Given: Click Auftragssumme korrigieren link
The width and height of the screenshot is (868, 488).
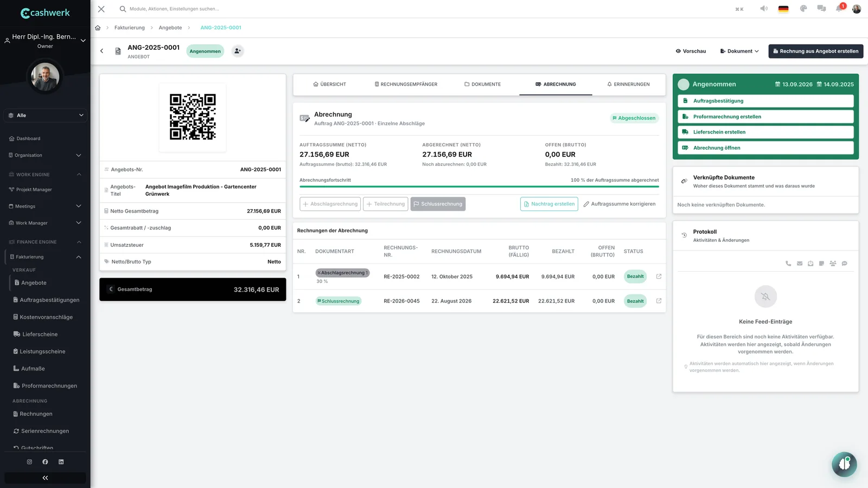Looking at the screenshot, I should coord(620,204).
